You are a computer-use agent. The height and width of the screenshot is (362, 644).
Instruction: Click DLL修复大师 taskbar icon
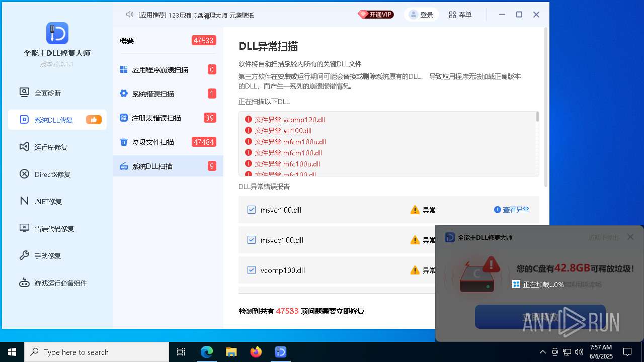pos(281,352)
